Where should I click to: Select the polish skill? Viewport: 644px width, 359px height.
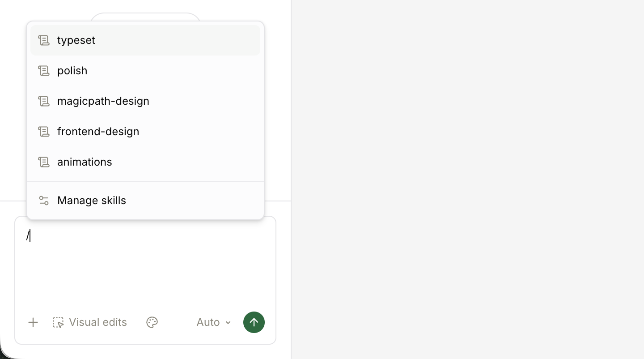click(145, 71)
